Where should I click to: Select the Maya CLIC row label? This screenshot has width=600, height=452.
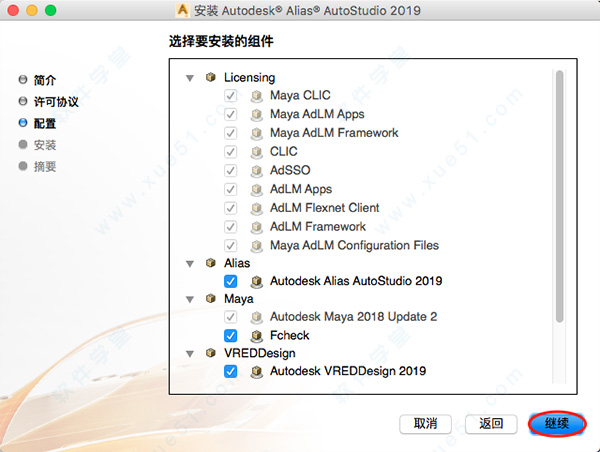pyautogui.click(x=300, y=95)
